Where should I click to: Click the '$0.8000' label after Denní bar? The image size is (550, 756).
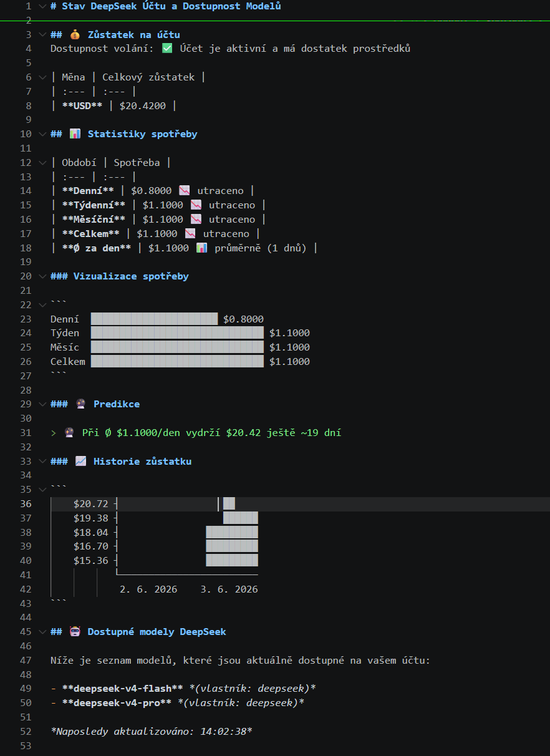(243, 319)
